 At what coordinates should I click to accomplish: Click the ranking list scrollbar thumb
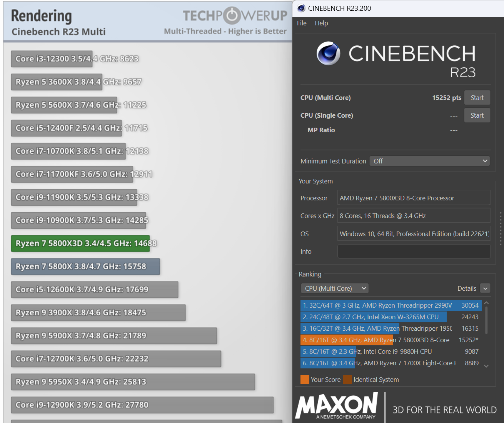coord(486,320)
